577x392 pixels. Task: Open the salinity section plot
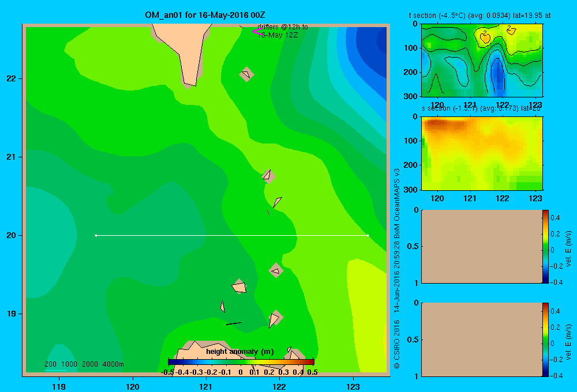coord(482,153)
